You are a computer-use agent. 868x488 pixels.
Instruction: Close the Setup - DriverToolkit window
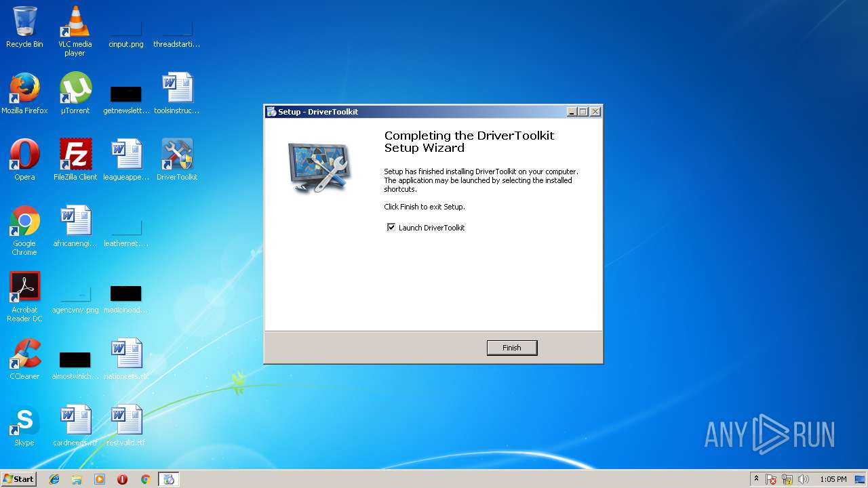tap(595, 112)
